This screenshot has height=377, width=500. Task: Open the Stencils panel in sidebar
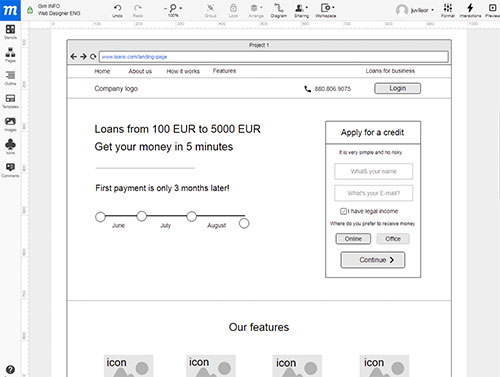[10, 32]
